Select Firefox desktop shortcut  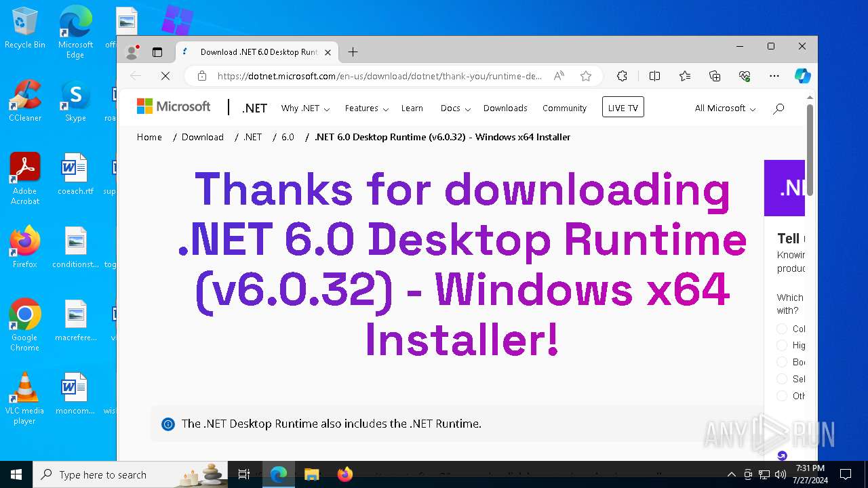point(25,247)
